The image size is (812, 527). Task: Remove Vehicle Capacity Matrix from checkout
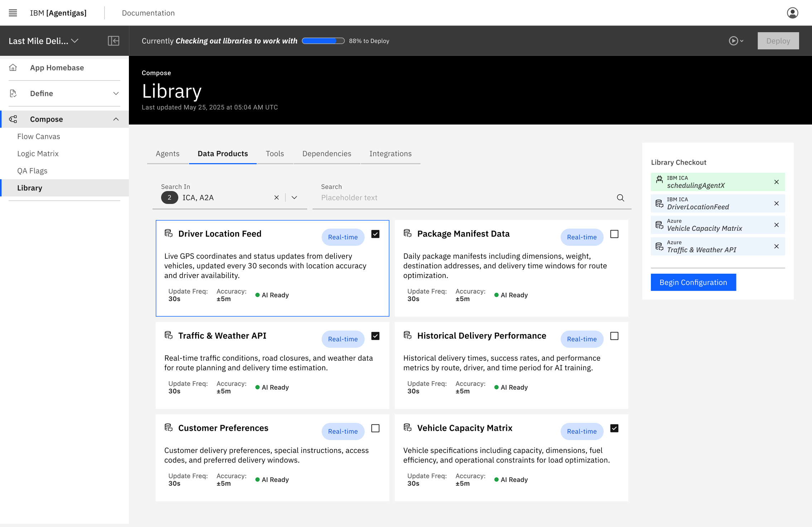(776, 225)
